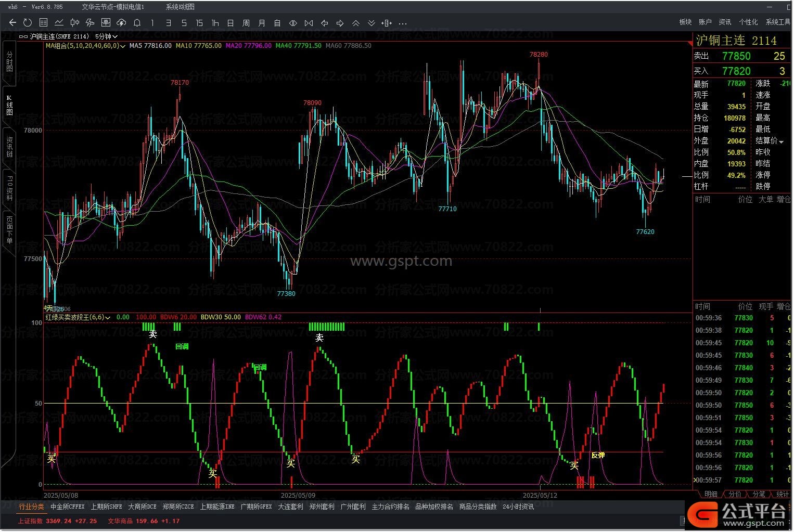The width and height of the screenshot is (794, 532).
Task: Switch to time-sharing line chart icon
Action: point(59,23)
